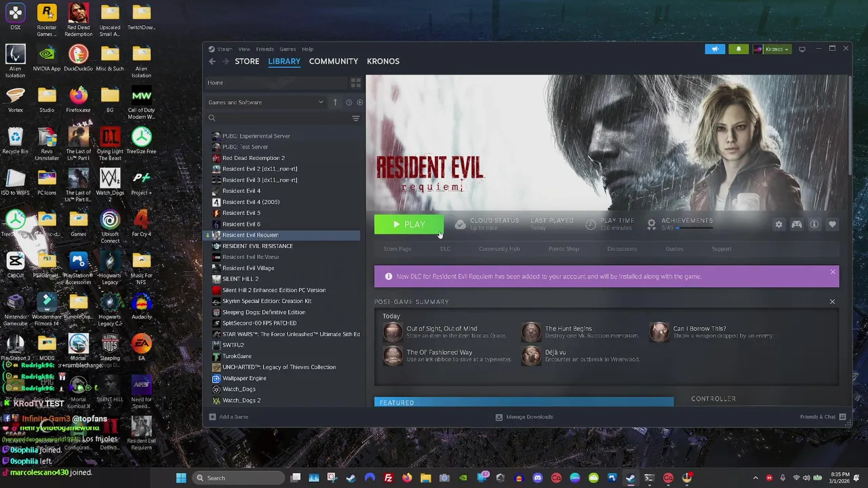
Task: Open advanced filters icon beside library search
Action: [x=355, y=119]
